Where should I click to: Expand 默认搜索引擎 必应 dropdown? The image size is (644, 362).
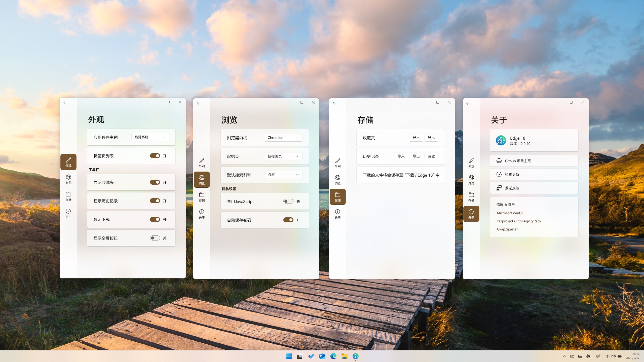(283, 175)
